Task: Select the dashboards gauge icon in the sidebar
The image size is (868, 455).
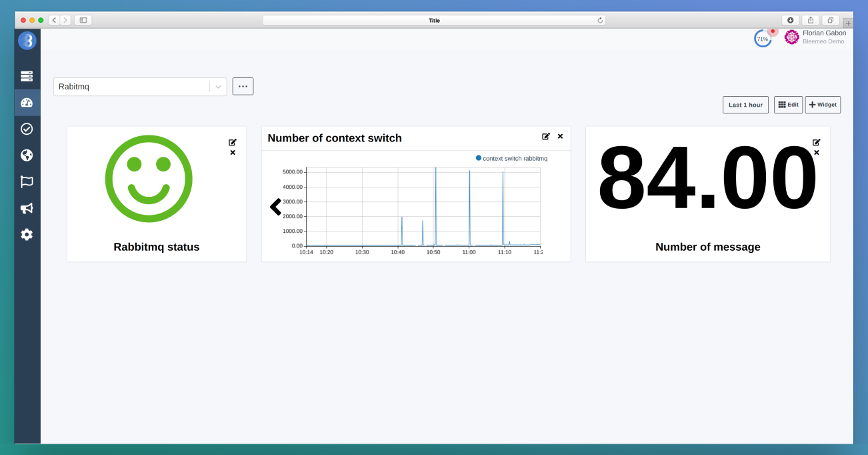Action: 27,102
